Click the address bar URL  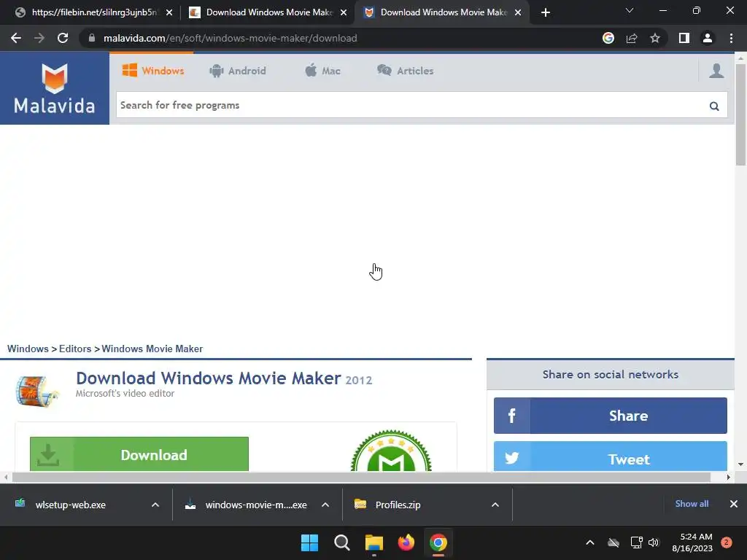230,38
